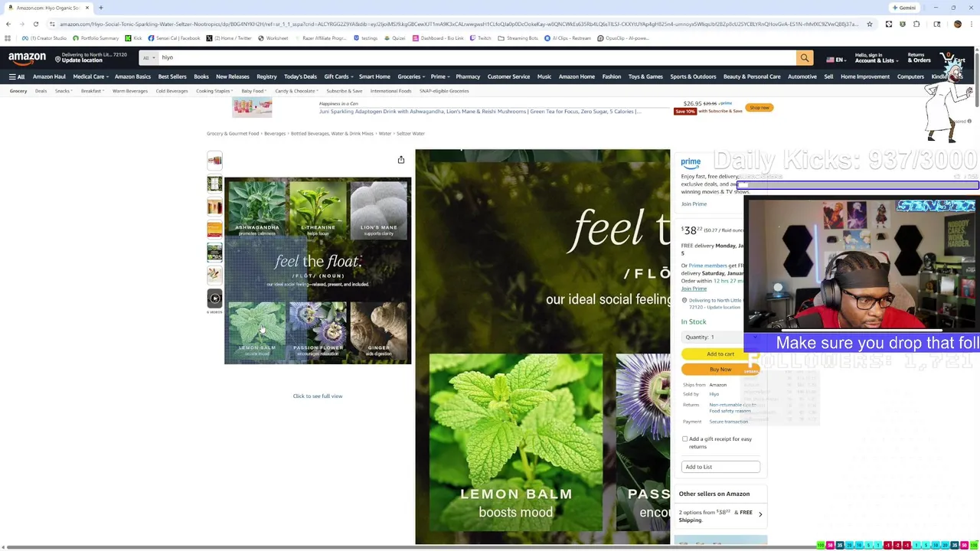Bookmark page with the star icon

point(869,24)
